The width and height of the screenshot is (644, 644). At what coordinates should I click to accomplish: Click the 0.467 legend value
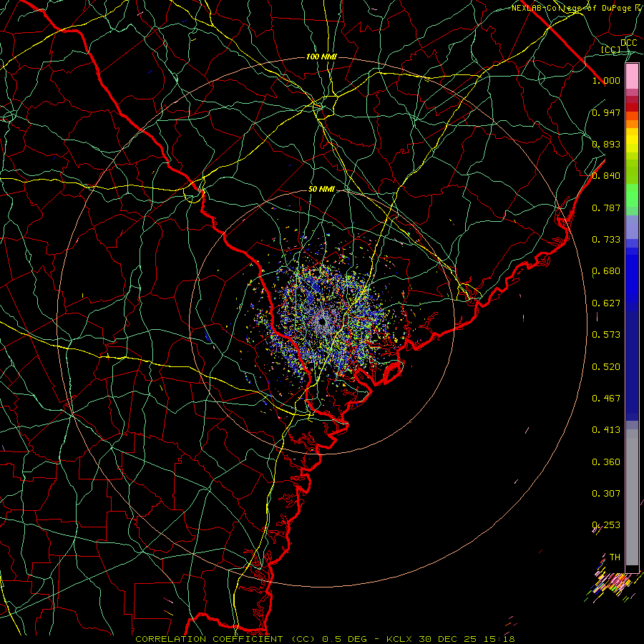[606, 399]
